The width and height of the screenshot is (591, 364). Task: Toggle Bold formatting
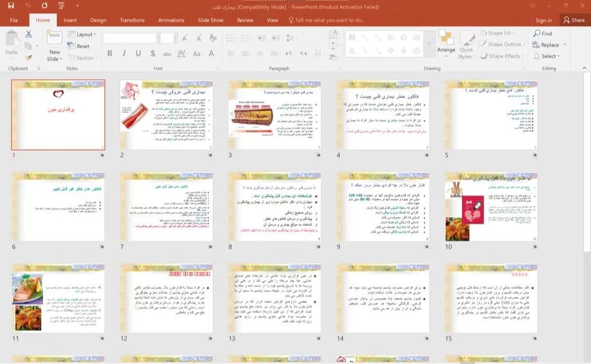pyautogui.click(x=110, y=54)
